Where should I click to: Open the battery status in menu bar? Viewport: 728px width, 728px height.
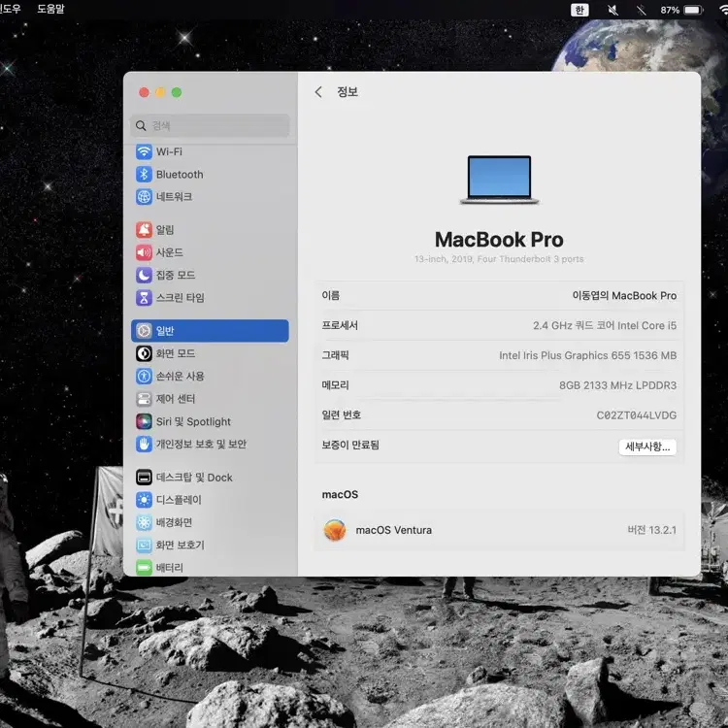point(681,10)
